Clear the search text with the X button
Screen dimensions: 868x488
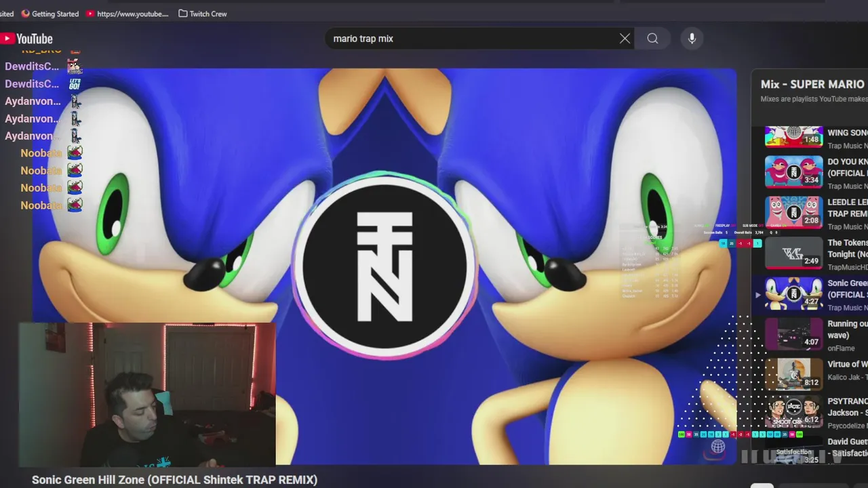(625, 39)
